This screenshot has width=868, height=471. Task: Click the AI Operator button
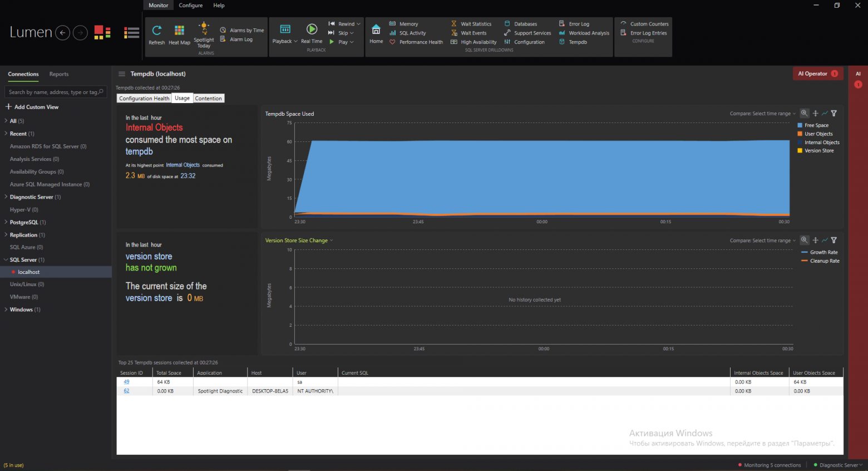point(818,73)
